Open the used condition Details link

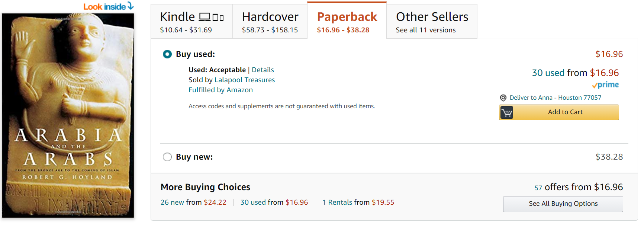[263, 70]
